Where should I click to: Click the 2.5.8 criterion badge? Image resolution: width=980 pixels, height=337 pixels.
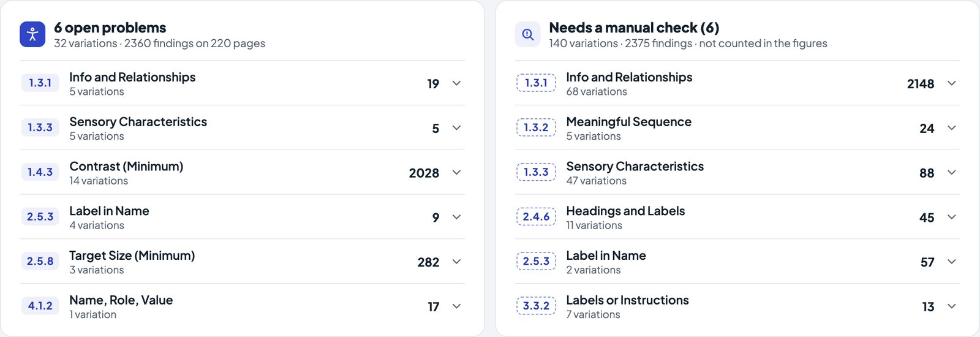point(40,261)
